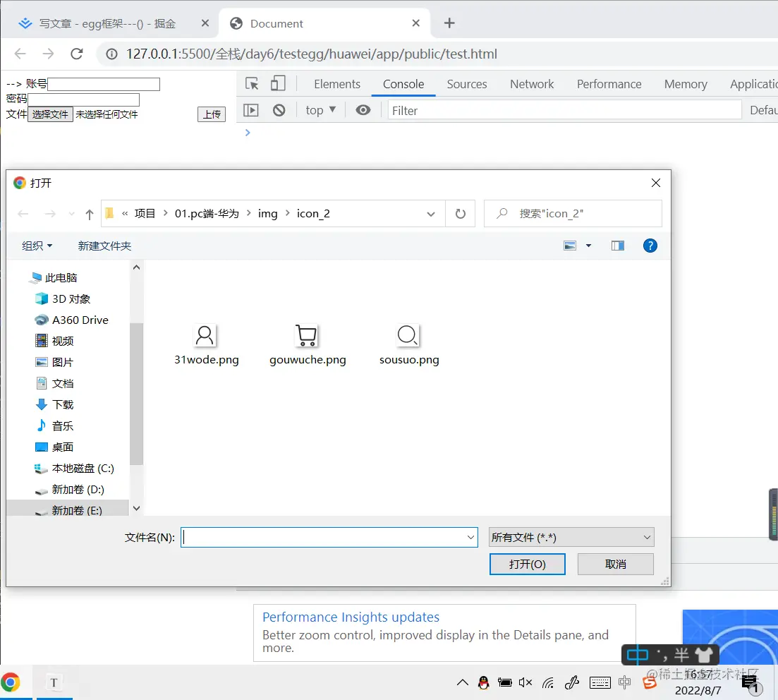Open the 组织 dropdown menu

click(x=37, y=246)
